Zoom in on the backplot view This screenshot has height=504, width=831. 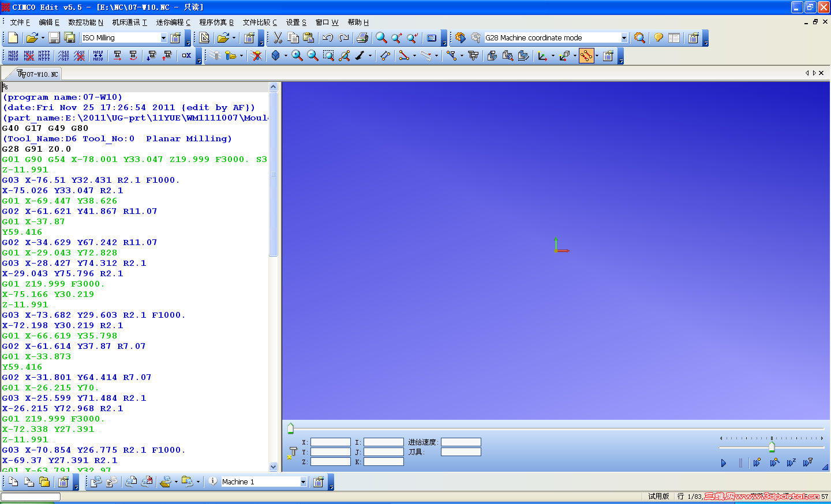pos(297,56)
